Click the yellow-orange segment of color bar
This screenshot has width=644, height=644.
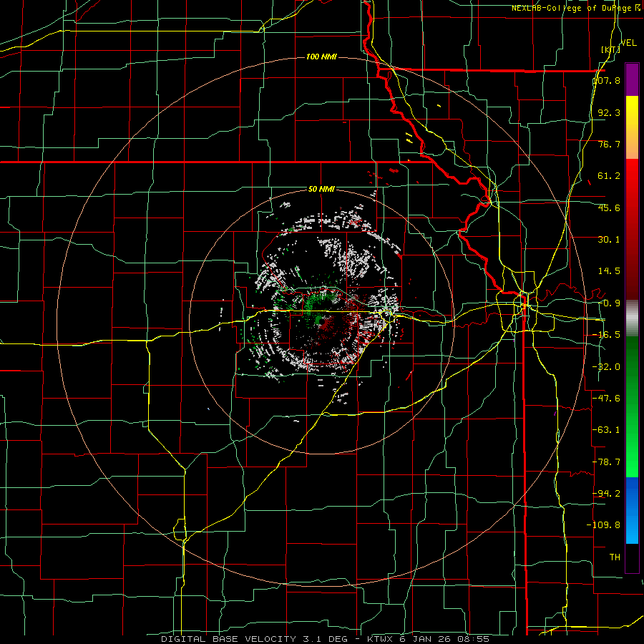point(632,127)
